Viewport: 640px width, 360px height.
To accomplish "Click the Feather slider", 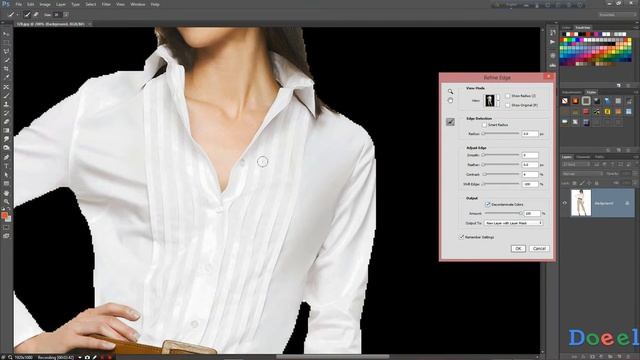I will [500, 164].
